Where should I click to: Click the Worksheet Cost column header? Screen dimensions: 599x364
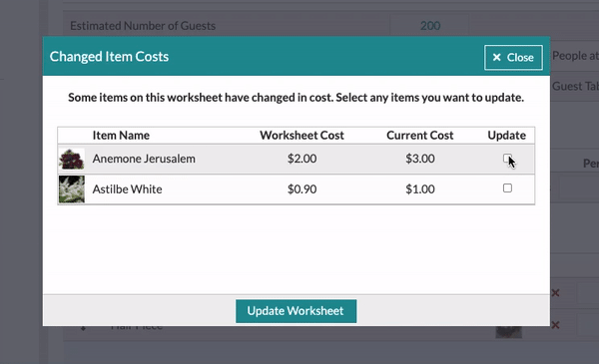[301, 135]
